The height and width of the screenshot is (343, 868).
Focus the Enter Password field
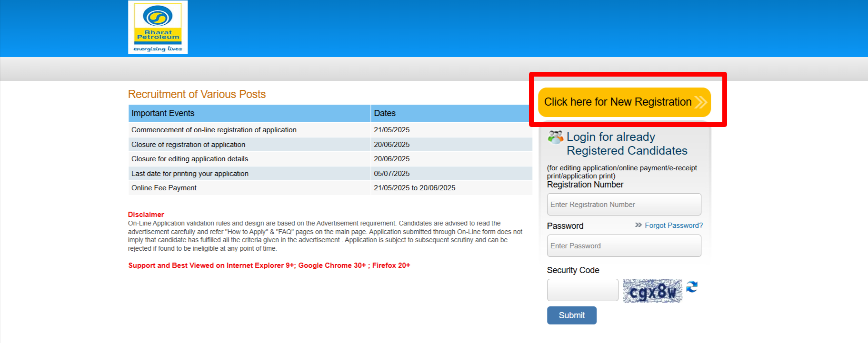[624, 246]
